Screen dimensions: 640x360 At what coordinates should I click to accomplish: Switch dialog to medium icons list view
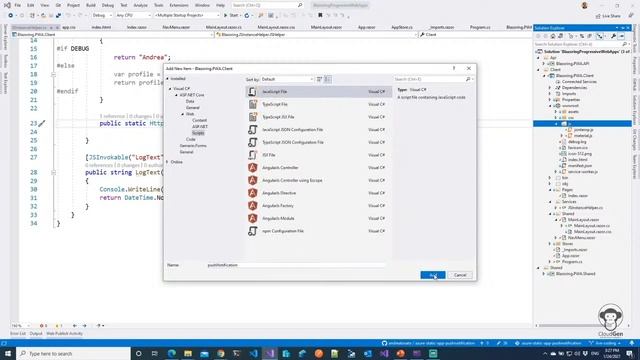[x=327, y=79]
